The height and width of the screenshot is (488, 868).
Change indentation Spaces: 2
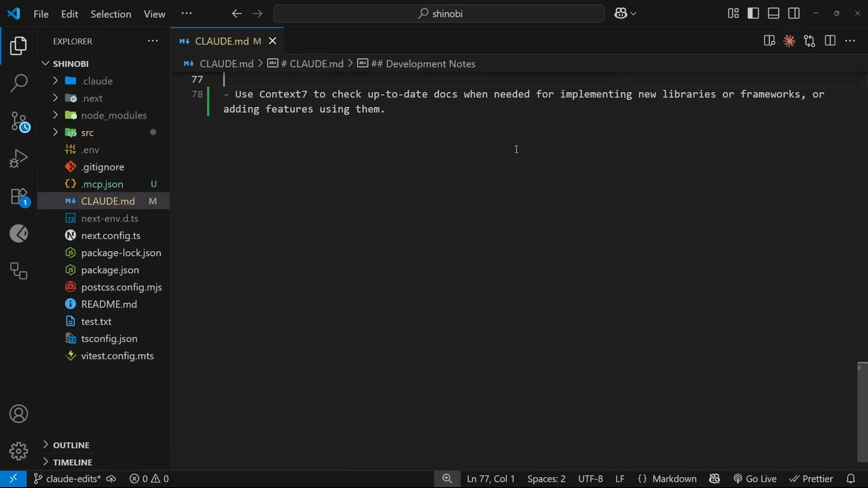pyautogui.click(x=546, y=479)
